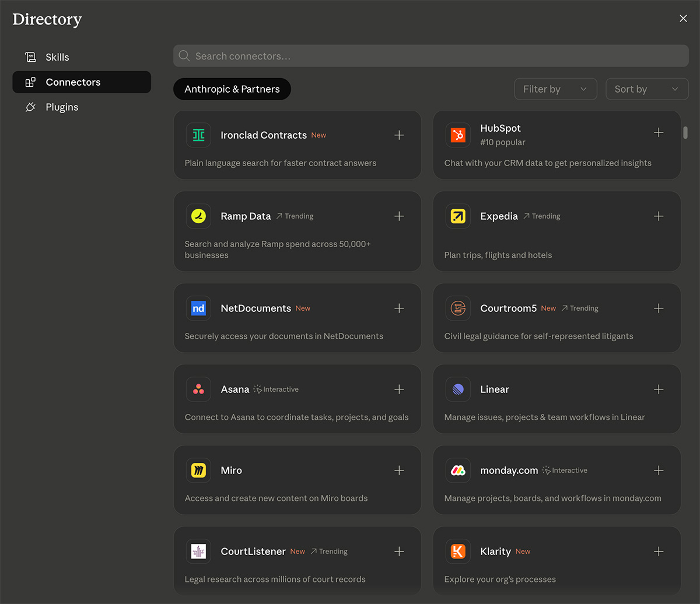Click the New tag on Klarity

click(523, 551)
